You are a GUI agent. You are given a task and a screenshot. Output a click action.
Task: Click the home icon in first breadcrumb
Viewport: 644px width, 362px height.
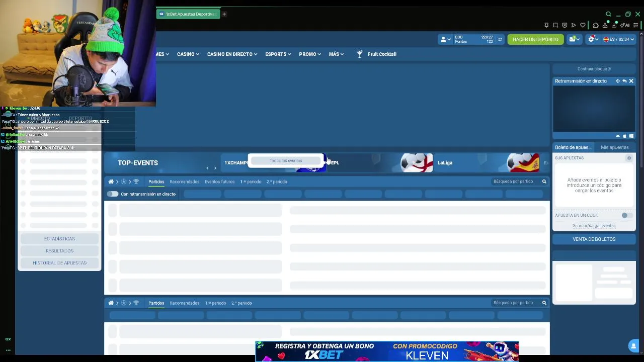point(111,182)
